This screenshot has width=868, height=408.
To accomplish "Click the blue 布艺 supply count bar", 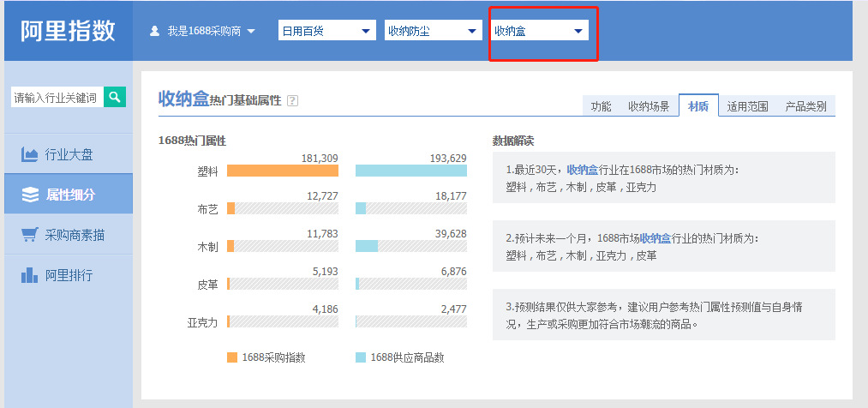I will (x=361, y=208).
